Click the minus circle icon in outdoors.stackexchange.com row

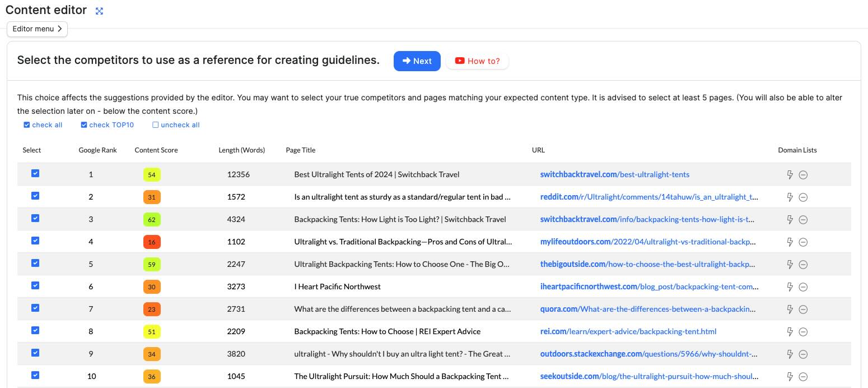(803, 354)
